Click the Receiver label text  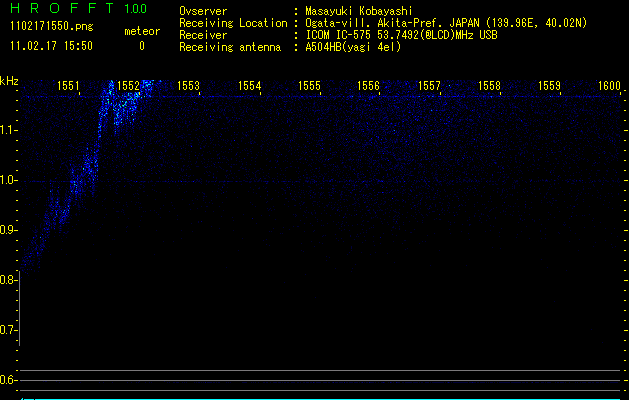pos(203,35)
